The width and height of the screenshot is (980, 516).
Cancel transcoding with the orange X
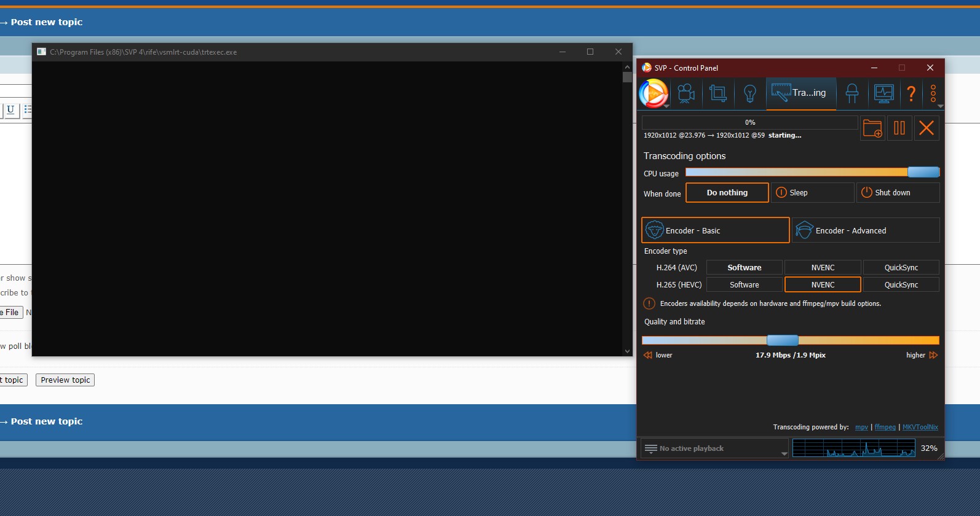927,128
